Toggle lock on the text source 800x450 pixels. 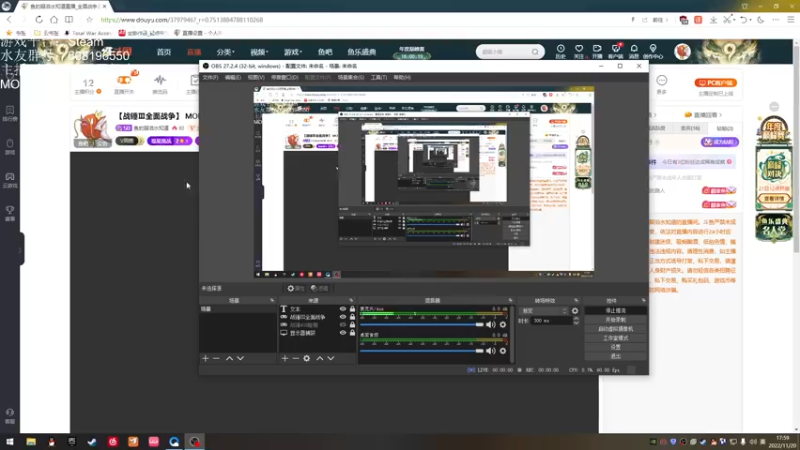(352, 309)
